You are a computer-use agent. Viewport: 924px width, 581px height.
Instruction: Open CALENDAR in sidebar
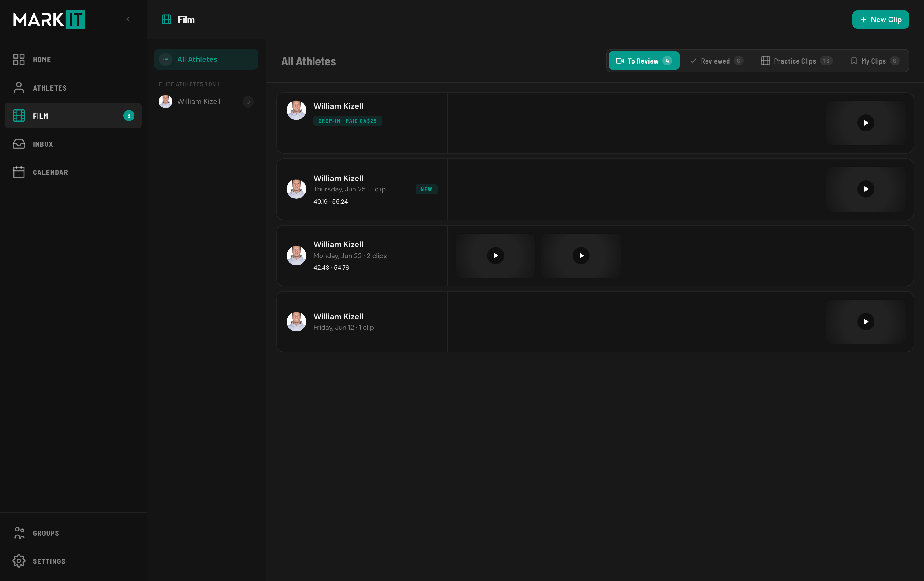(x=50, y=172)
